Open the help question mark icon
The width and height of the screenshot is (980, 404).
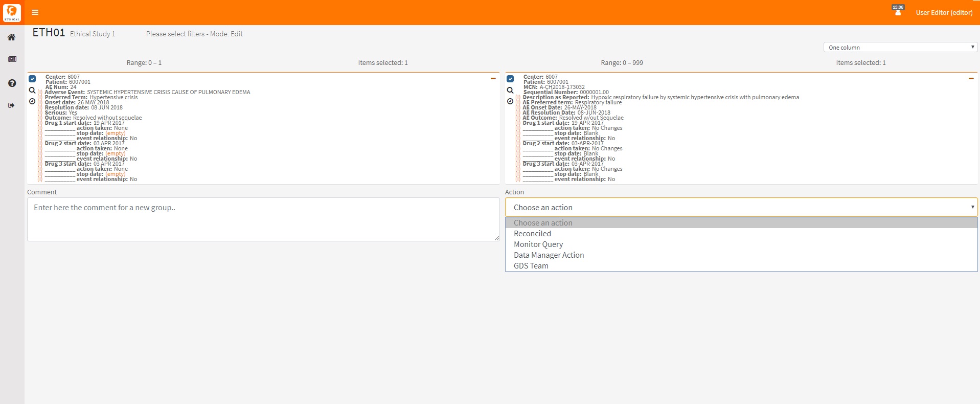pyautogui.click(x=12, y=83)
